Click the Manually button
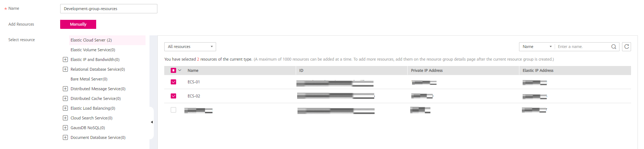Viewport: 644px width, 149px height. pyautogui.click(x=78, y=24)
